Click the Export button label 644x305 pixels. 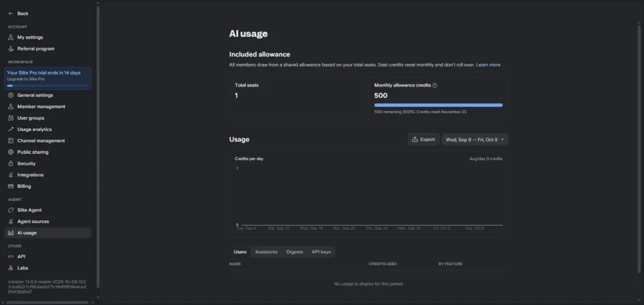(x=428, y=139)
